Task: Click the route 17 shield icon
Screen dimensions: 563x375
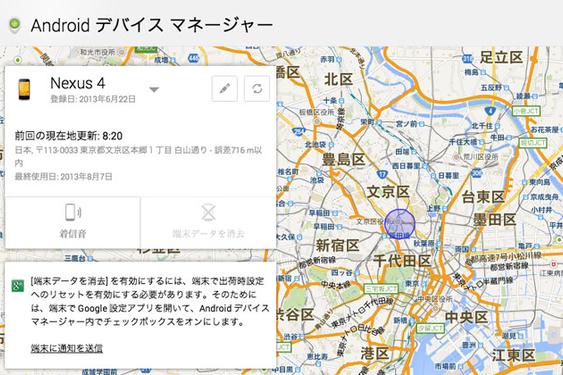Action: (382, 175)
